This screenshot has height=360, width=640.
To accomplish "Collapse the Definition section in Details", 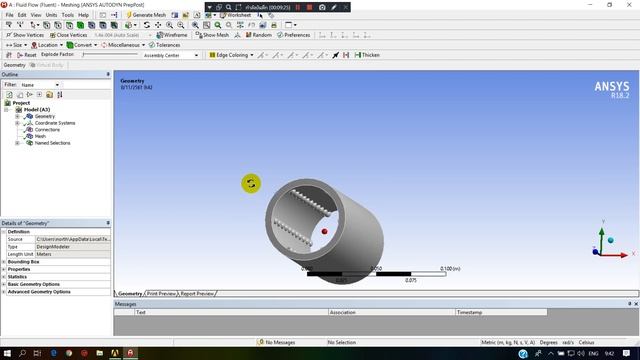I will click(4, 231).
